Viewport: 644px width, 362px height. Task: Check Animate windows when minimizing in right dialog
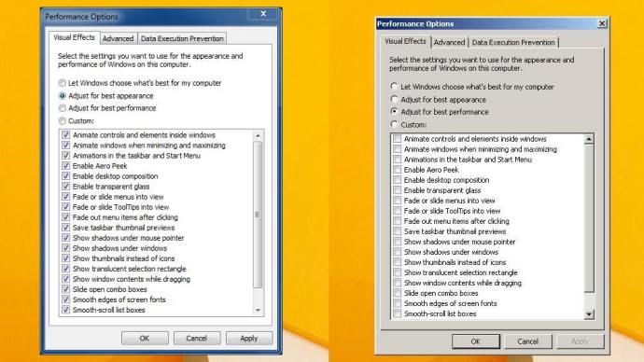(x=398, y=149)
